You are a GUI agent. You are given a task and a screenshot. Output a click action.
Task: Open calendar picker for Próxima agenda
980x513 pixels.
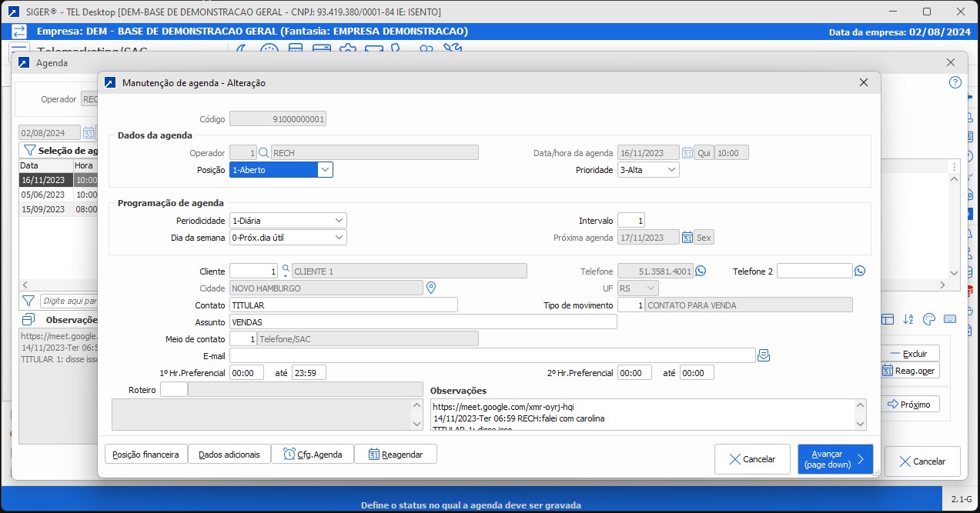click(x=687, y=238)
